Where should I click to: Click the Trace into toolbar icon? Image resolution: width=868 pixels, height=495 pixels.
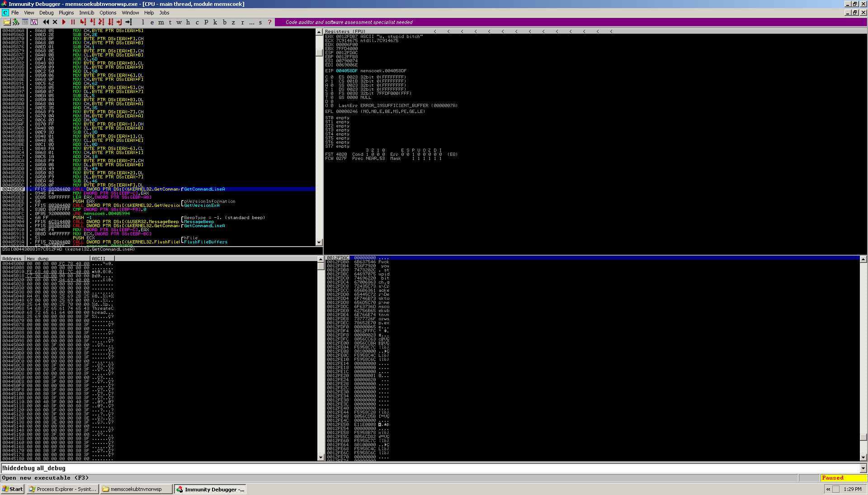[101, 22]
